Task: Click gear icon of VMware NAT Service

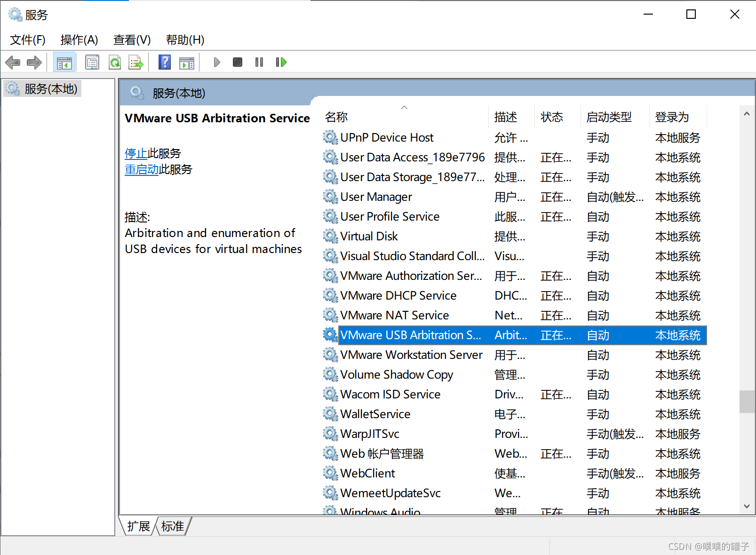Action: pos(330,315)
